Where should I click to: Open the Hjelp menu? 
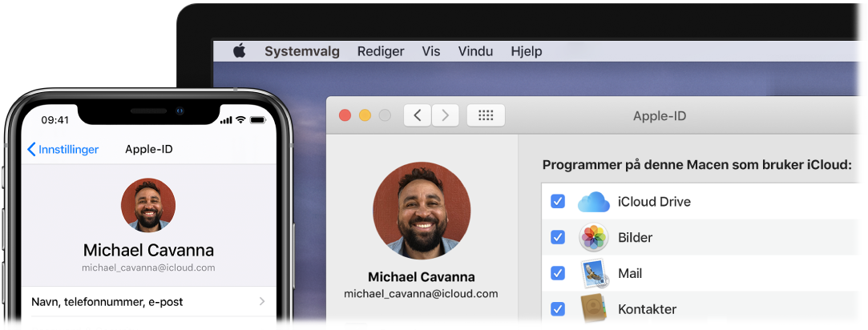527,52
